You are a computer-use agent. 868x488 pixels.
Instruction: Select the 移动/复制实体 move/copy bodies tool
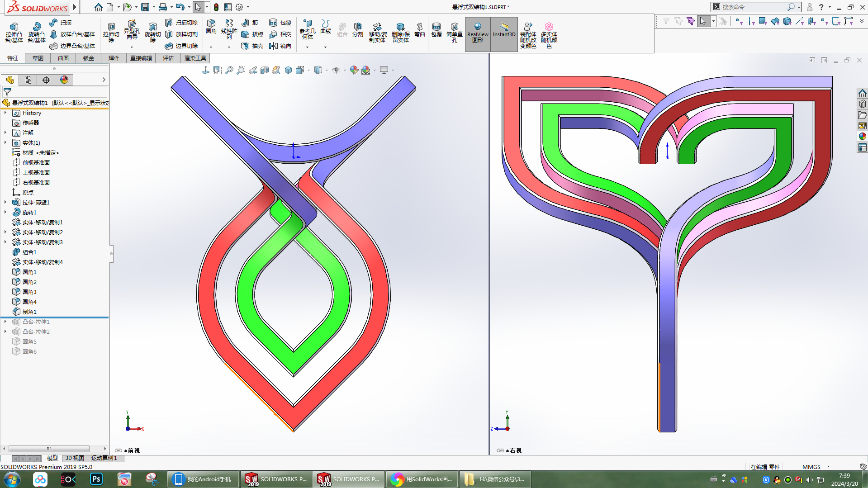point(378,33)
